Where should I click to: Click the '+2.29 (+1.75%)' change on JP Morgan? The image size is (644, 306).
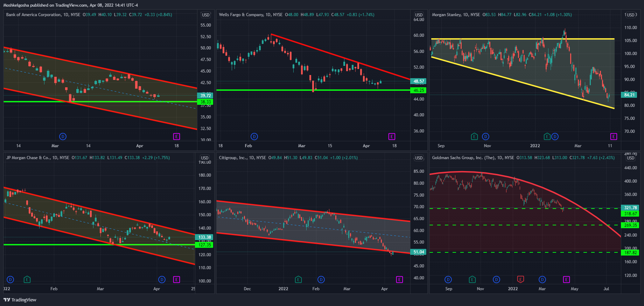156,158
